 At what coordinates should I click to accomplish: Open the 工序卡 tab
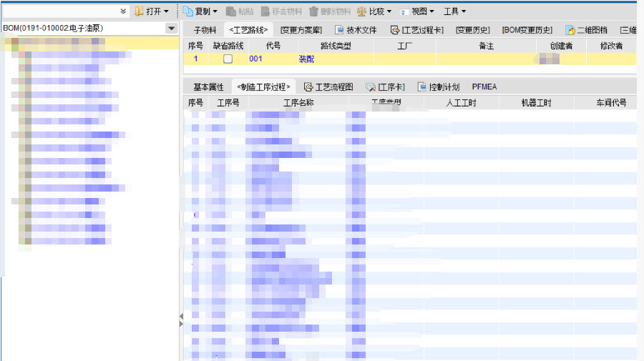click(385, 87)
